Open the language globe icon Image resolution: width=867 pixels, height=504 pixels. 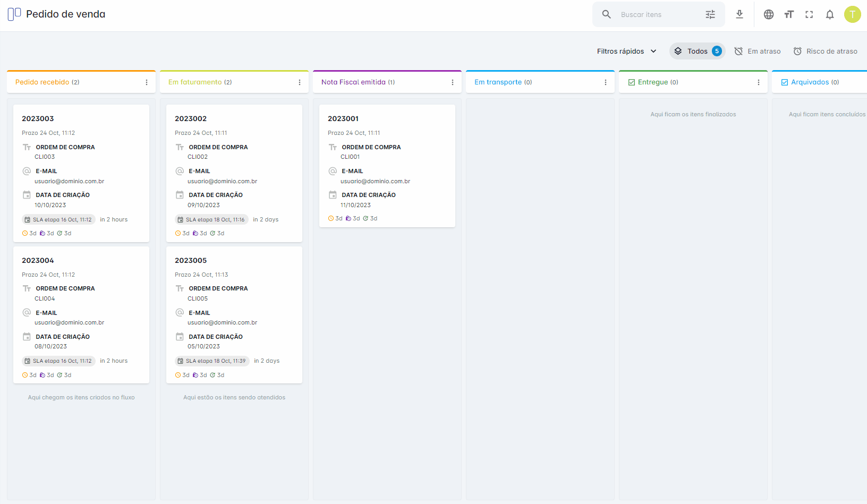coord(769,14)
